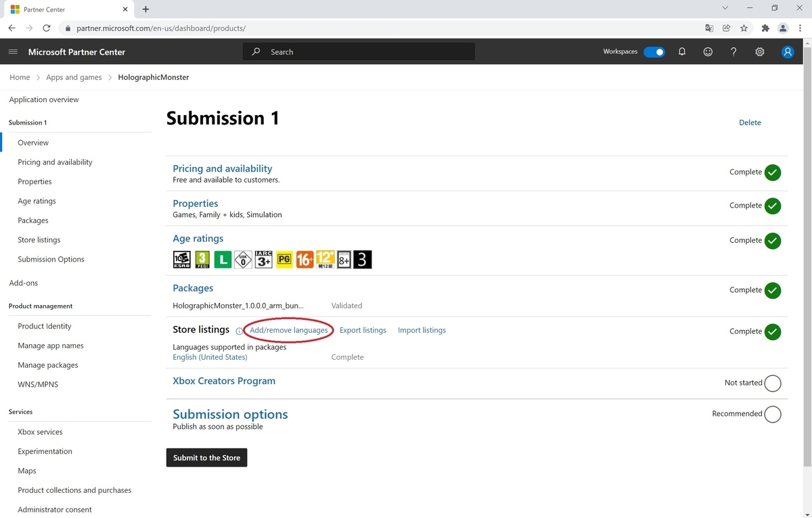This screenshot has width=812, height=518.
Task: Open the Packages section heading link
Action: tap(193, 289)
